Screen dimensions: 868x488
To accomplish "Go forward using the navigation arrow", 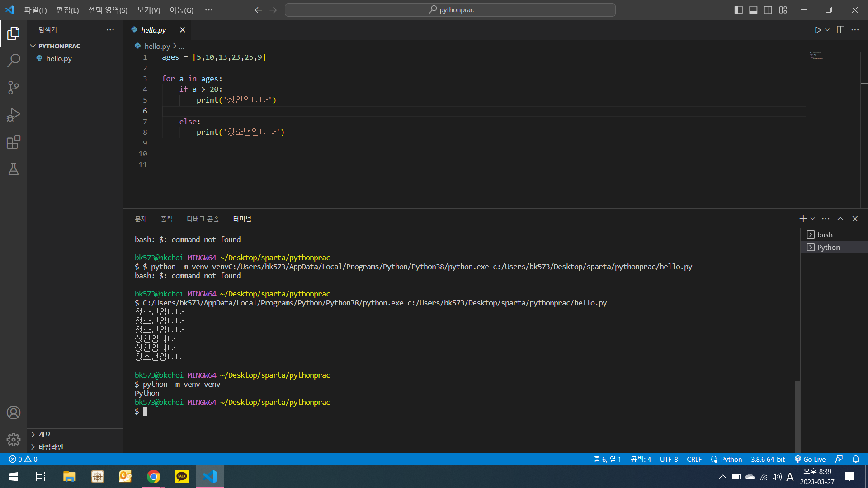I will tap(273, 10).
